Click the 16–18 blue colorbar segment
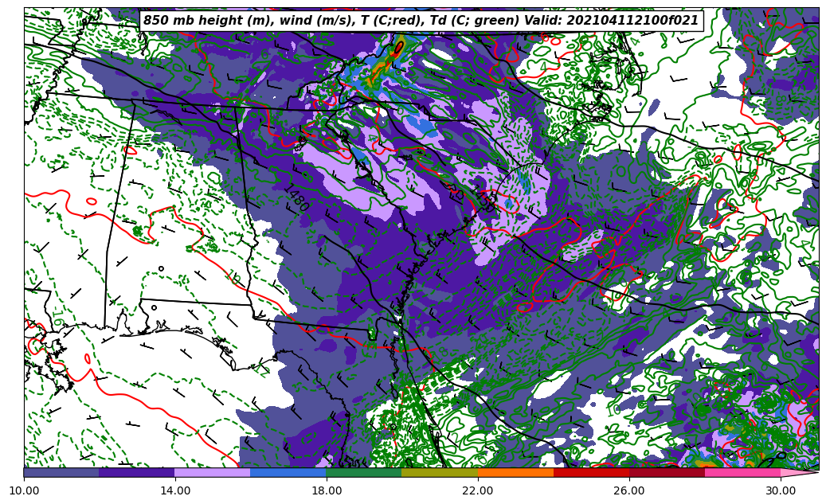 (288, 472)
